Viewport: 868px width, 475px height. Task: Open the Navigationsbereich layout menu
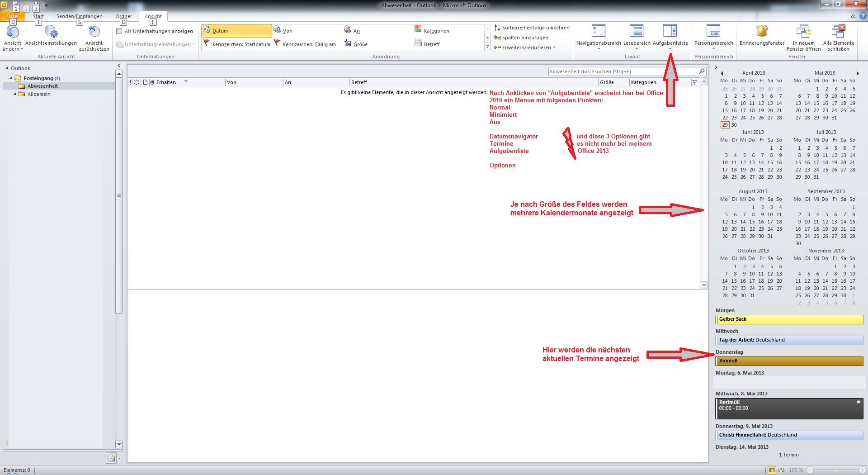pyautogui.click(x=599, y=37)
